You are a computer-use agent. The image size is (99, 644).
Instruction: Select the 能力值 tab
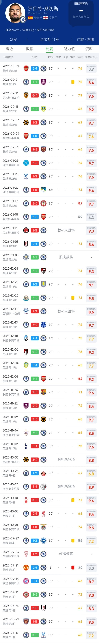pos(69,49)
